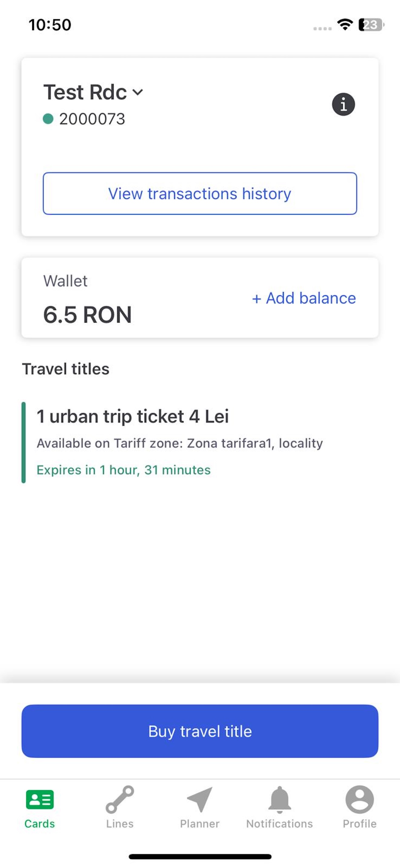Tap the Wi-Fi status icon
The width and height of the screenshot is (400, 868).
[345, 25]
